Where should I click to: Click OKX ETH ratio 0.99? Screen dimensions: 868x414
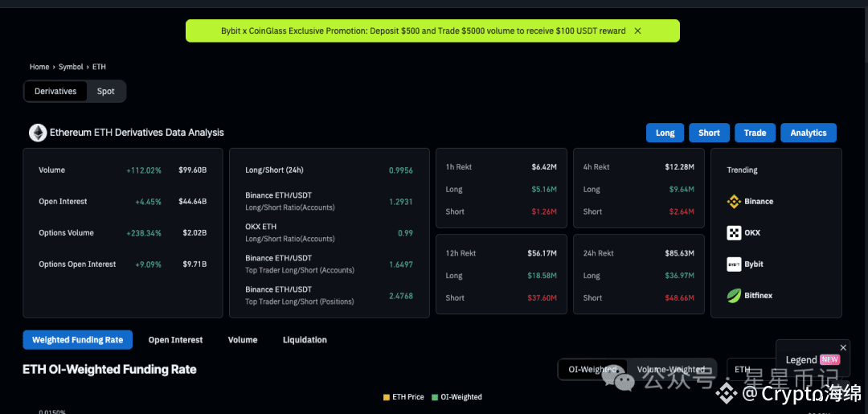pyautogui.click(x=405, y=233)
